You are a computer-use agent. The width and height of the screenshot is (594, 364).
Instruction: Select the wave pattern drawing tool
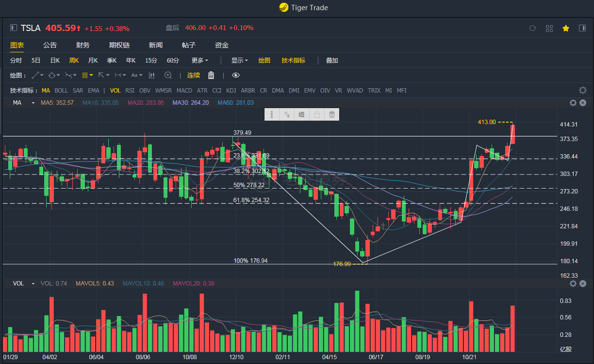click(68, 75)
